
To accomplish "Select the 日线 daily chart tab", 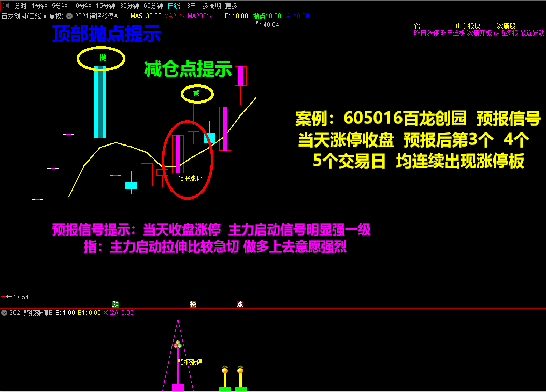I will pyautogui.click(x=174, y=6).
